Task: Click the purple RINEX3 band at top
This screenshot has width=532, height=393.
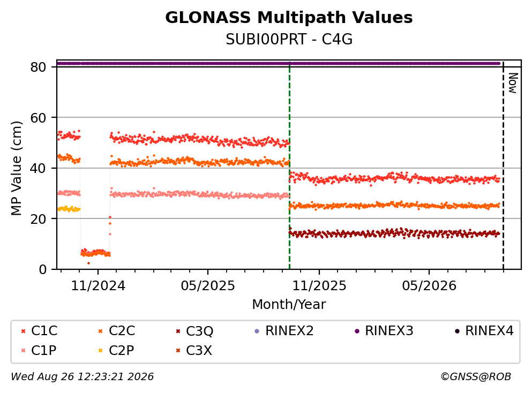Action: [x=278, y=63]
